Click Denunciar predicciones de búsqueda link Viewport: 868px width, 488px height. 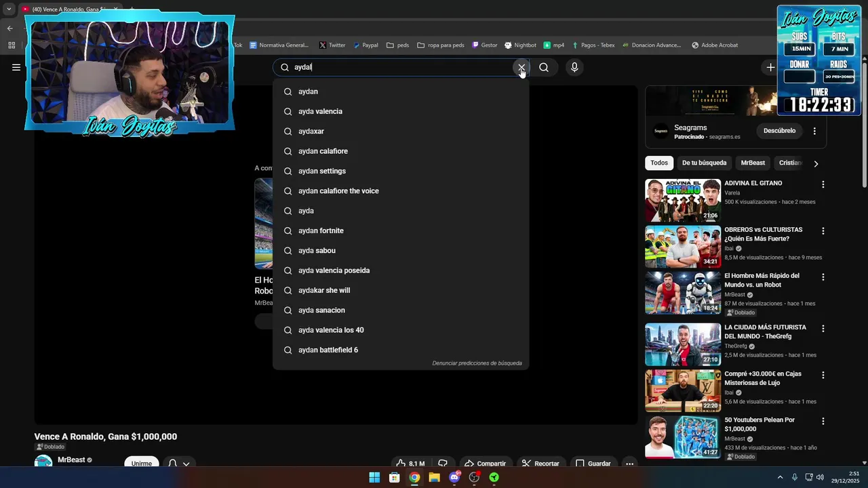point(477,363)
